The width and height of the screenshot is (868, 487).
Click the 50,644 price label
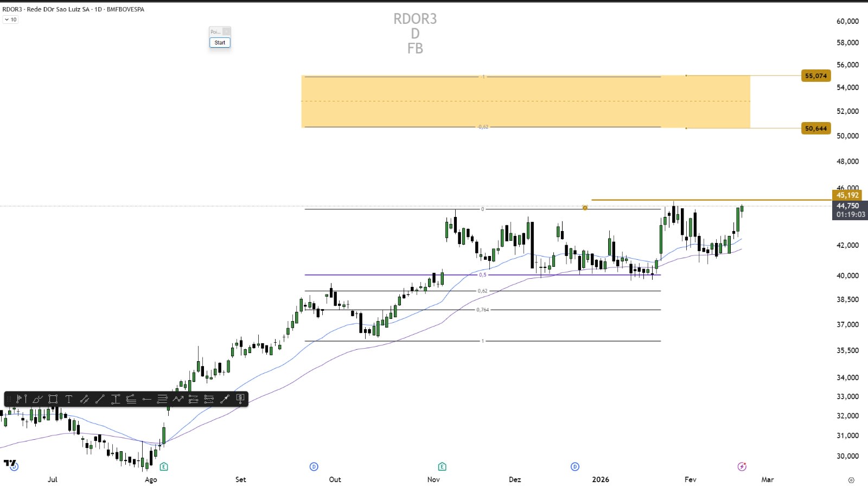(816, 129)
